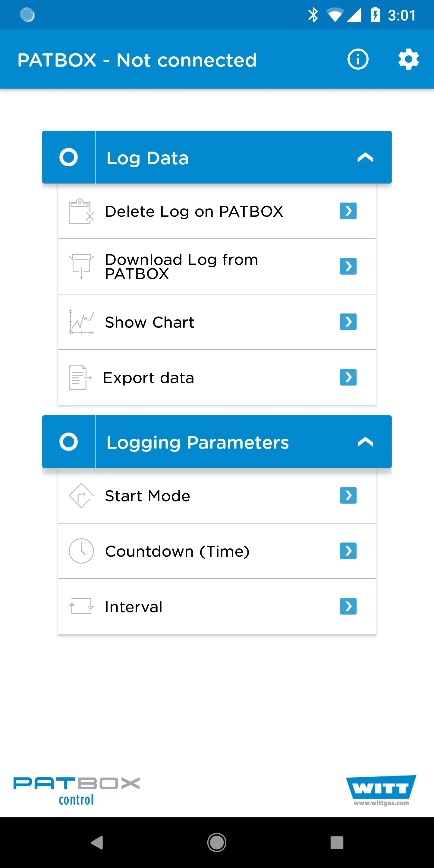The image size is (434, 868).
Task: Open arrow next to Delete Log on PATBOX
Action: point(348,211)
